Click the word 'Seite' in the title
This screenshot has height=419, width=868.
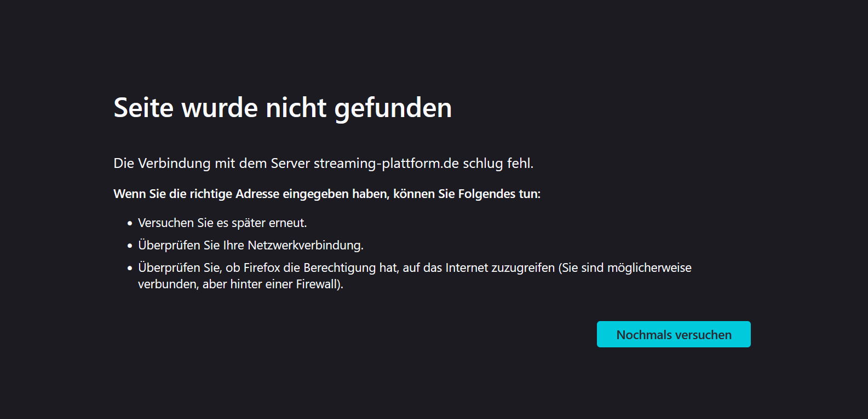click(143, 108)
